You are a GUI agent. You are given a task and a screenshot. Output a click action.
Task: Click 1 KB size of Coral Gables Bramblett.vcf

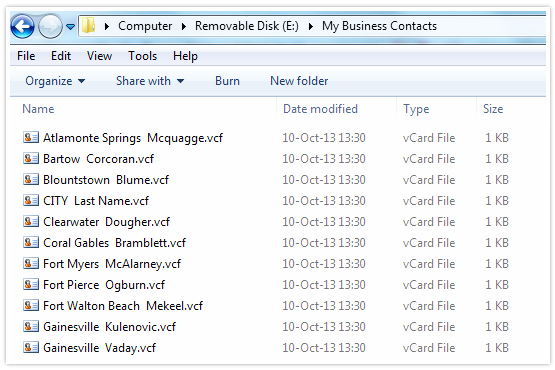pos(497,243)
